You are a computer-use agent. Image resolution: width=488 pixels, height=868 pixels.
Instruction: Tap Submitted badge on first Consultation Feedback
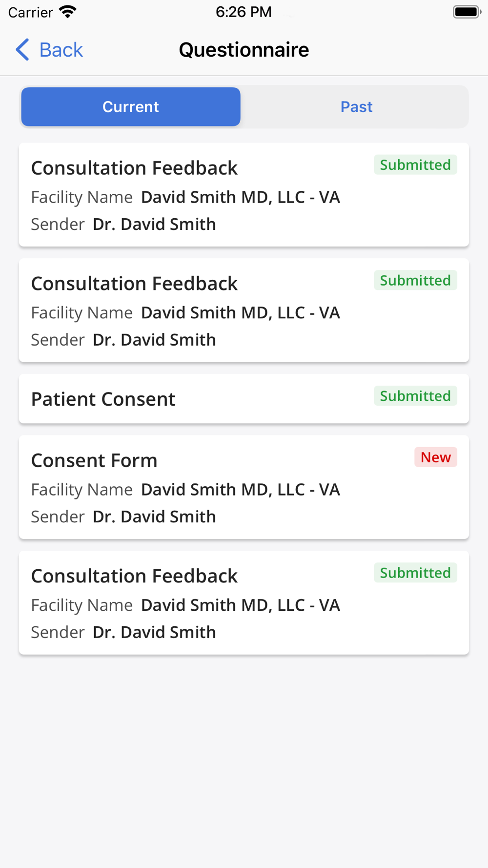(x=415, y=165)
